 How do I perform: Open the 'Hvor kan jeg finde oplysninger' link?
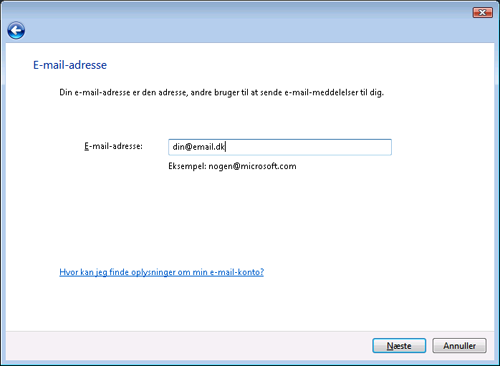[161, 272]
